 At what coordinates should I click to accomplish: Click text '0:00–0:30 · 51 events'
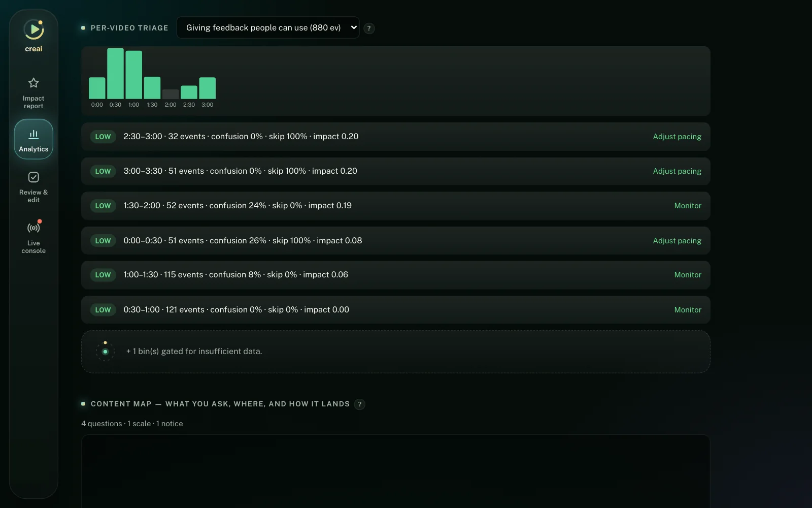pos(163,241)
